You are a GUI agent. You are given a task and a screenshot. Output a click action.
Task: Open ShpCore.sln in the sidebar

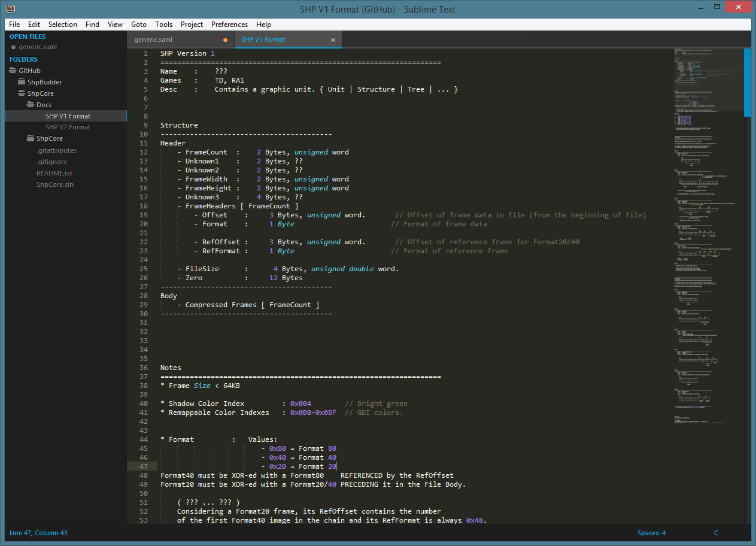pos(54,184)
